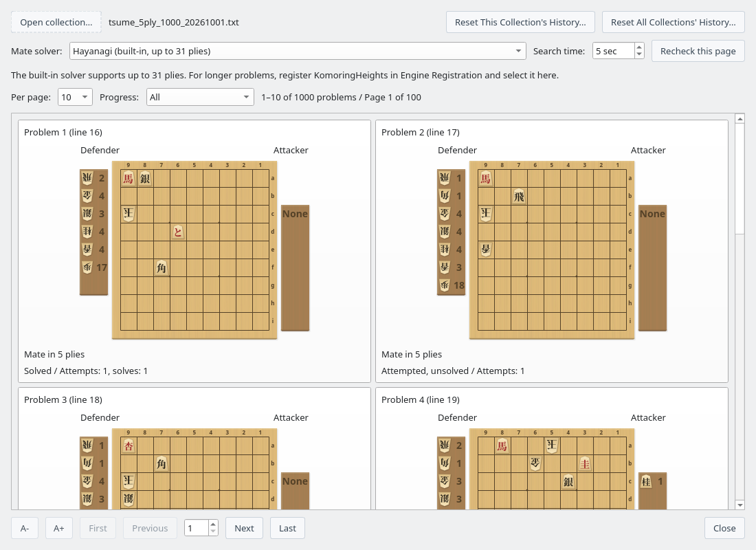Select the rook piece on Problem 2 board
Image resolution: width=756 pixels, height=550 pixels.
pyautogui.click(x=519, y=196)
